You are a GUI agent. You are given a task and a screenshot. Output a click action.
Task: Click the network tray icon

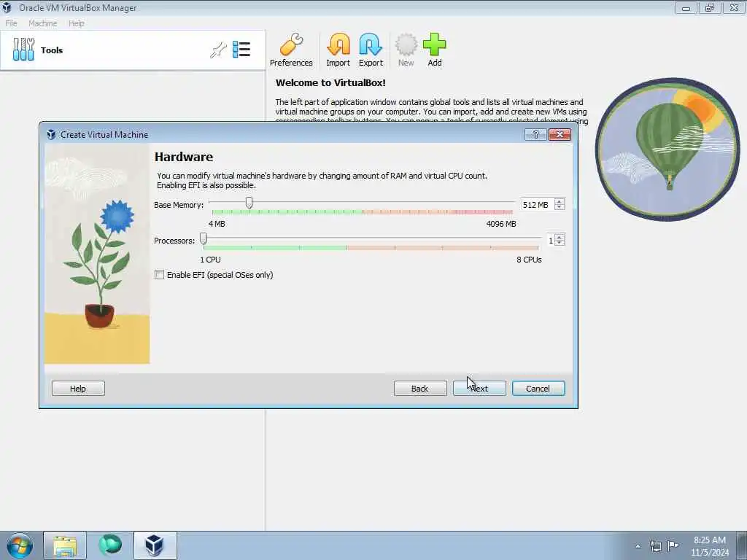[x=656, y=546]
